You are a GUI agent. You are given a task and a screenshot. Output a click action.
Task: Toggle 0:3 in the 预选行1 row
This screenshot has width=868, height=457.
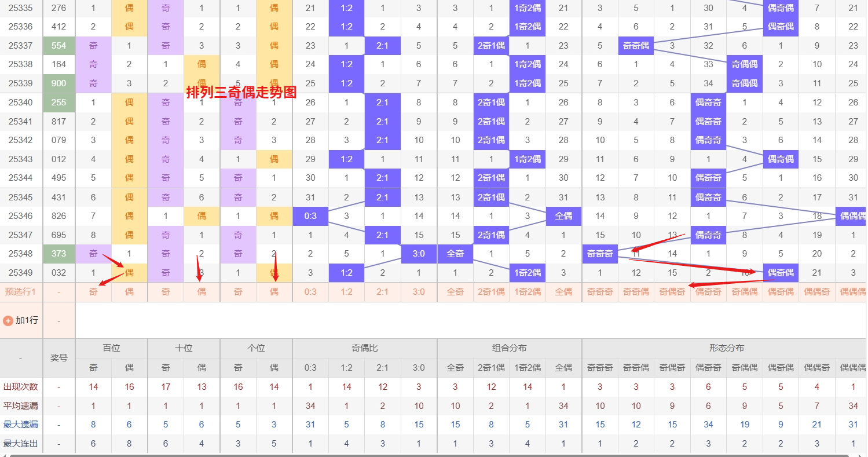tap(310, 292)
